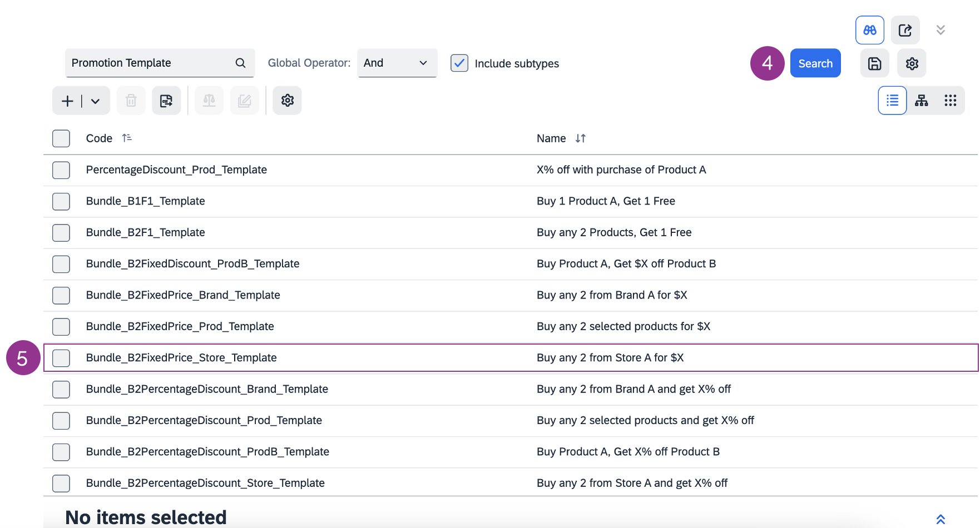Switch to list view
The width and height of the screenshot is (980, 528).
coord(892,101)
